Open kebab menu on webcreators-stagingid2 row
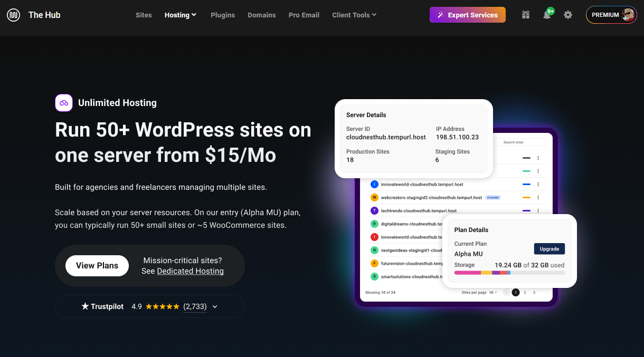This screenshot has width=644, height=357. (x=538, y=197)
